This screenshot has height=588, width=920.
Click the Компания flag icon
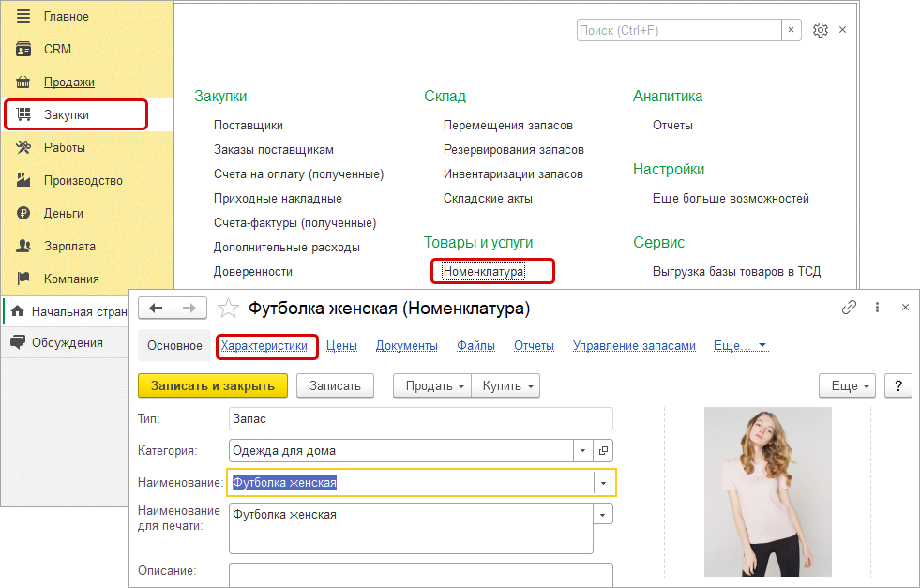23,279
